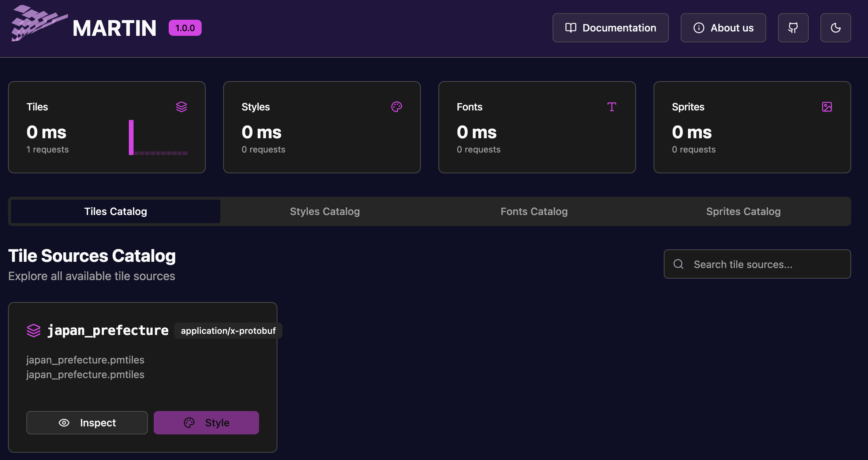Switch to the Styles Catalog tab

coord(325,211)
